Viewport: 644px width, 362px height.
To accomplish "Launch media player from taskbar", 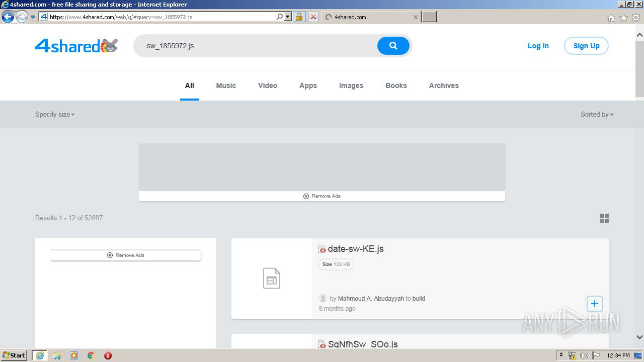I will click(74, 355).
